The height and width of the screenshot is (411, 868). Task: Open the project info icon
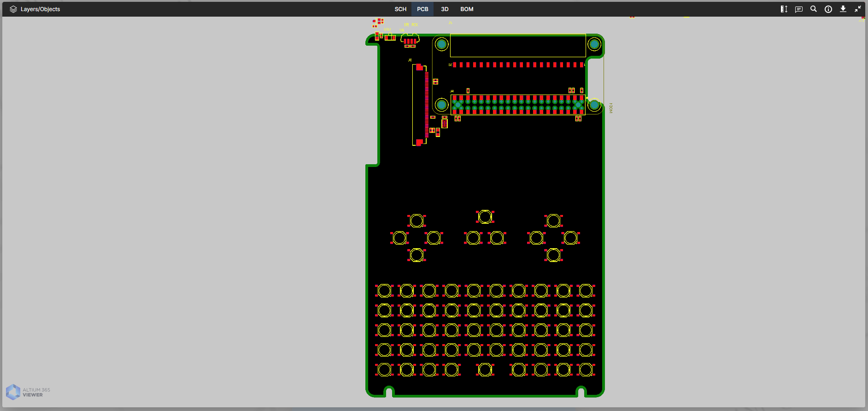[x=828, y=9]
